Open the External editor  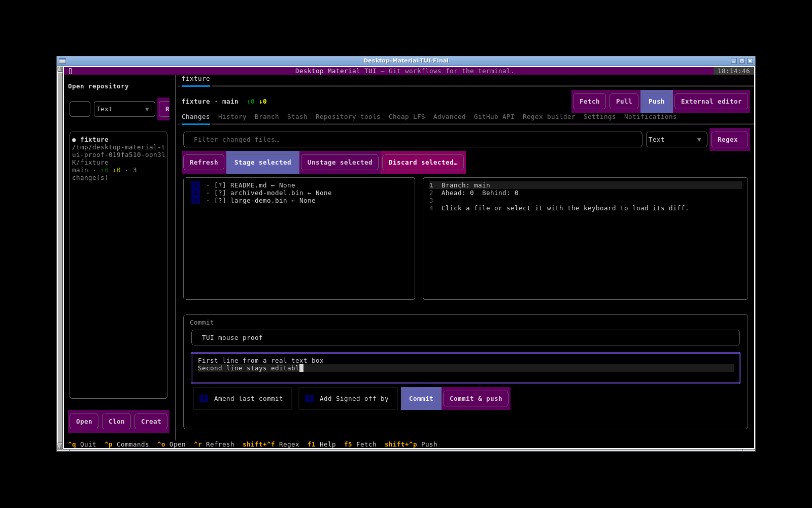tap(712, 102)
